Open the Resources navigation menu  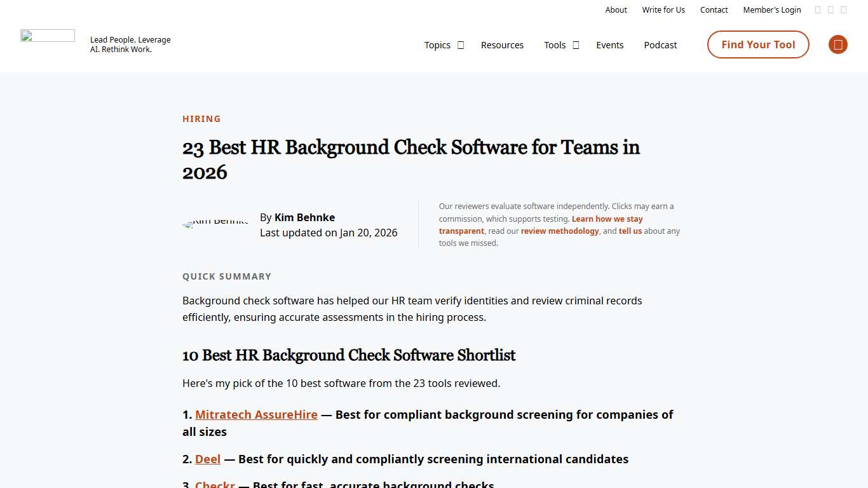click(502, 45)
